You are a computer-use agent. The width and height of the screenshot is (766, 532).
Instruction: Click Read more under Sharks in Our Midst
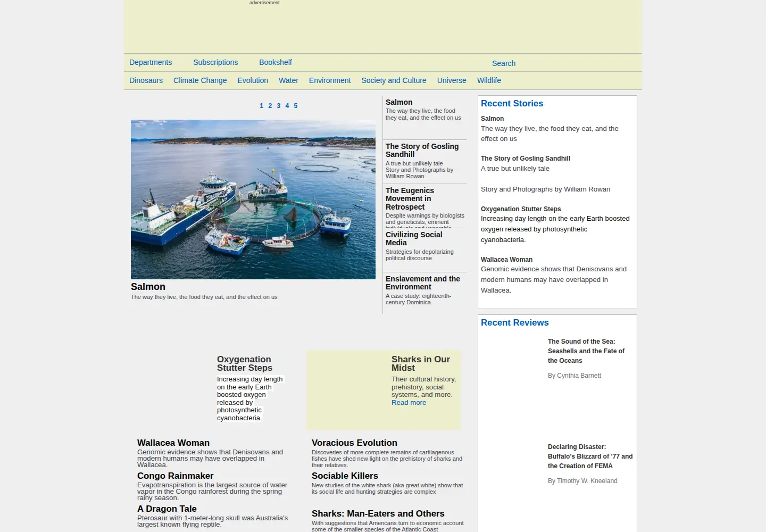409,403
